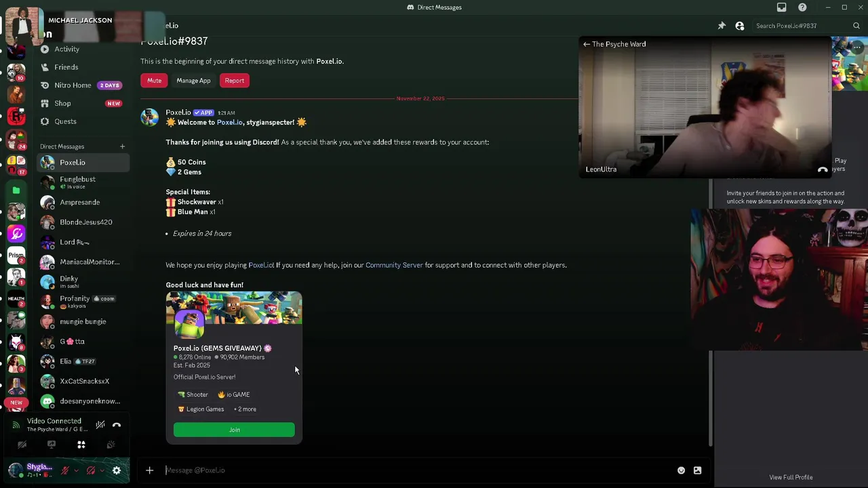The height and width of the screenshot is (488, 868).
Task: Open the Quests menu item
Action: [x=83, y=121]
